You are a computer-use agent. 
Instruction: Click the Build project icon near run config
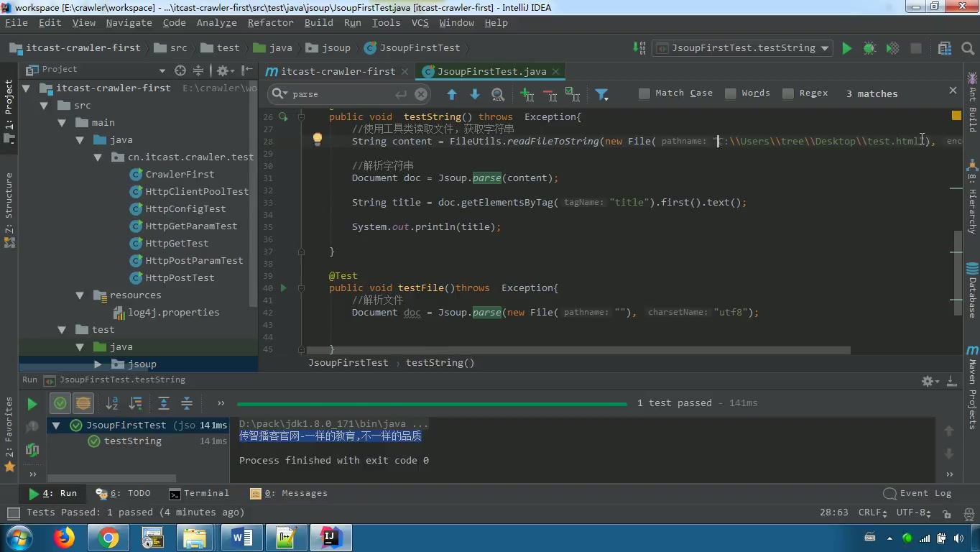coord(639,48)
